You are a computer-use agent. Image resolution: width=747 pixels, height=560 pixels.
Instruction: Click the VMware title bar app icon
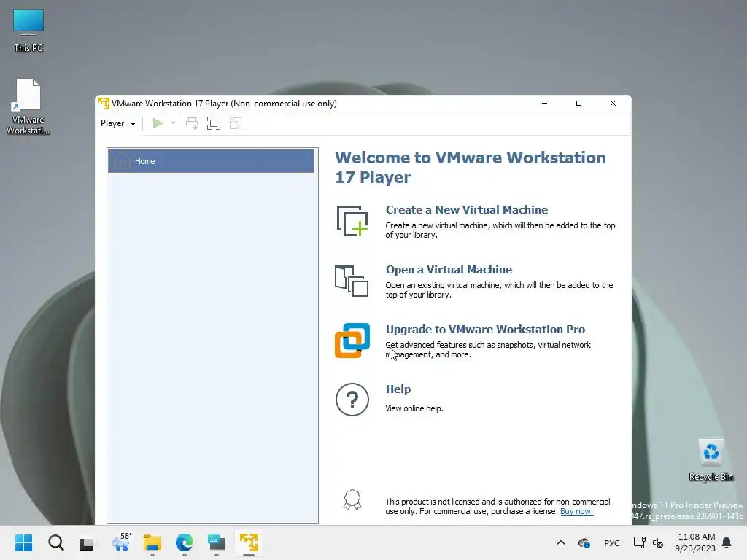[104, 104]
